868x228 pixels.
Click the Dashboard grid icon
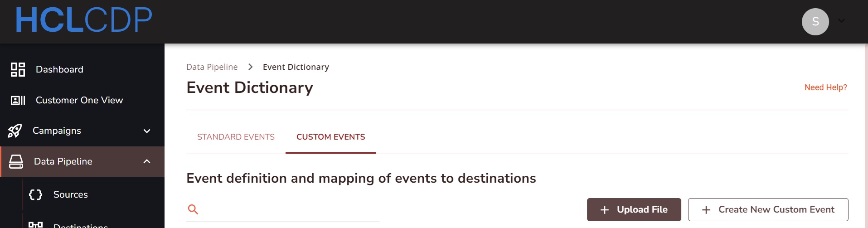18,69
